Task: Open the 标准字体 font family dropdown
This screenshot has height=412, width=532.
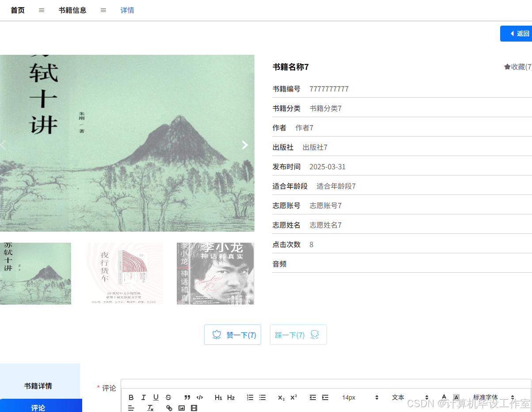Action: coord(494,397)
